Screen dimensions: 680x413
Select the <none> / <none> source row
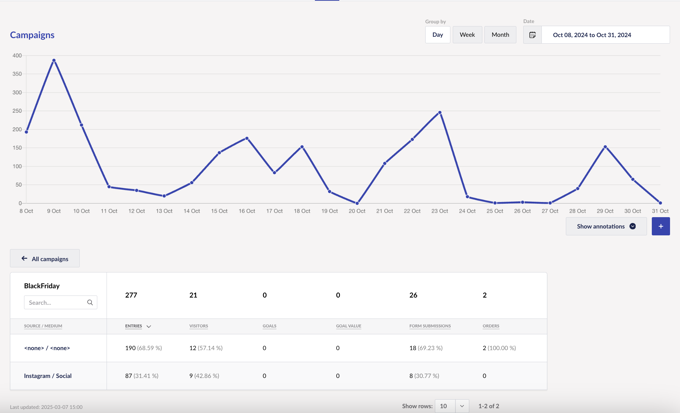(x=47, y=348)
